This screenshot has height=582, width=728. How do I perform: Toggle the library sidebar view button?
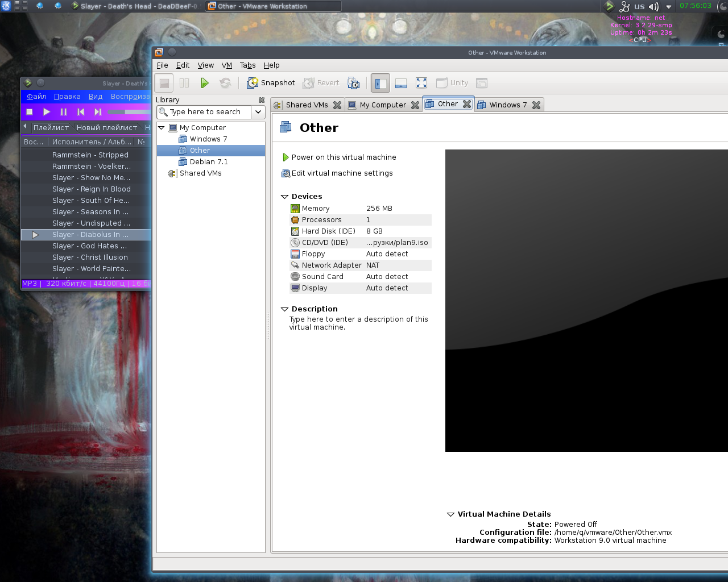tap(380, 83)
